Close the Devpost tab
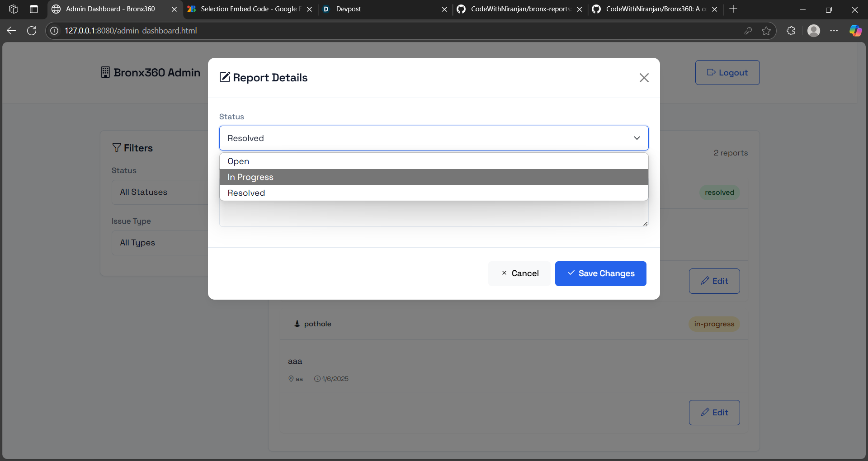 coord(444,9)
